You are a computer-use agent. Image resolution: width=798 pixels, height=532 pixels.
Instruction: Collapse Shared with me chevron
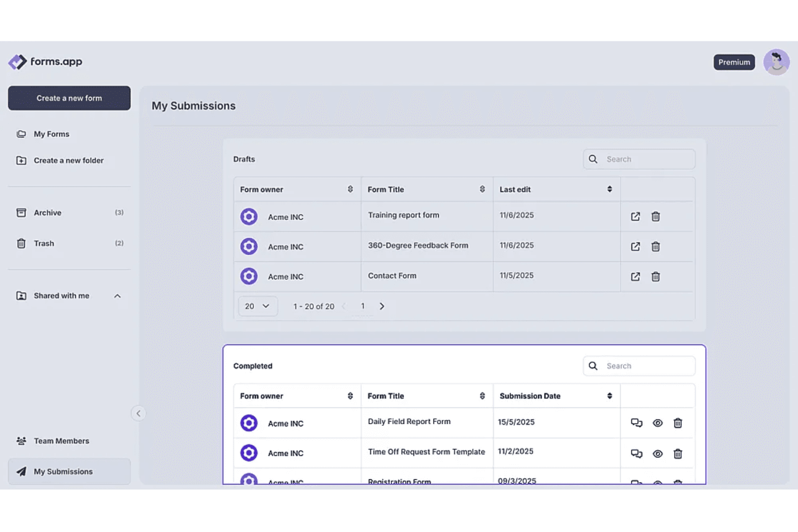(118, 296)
